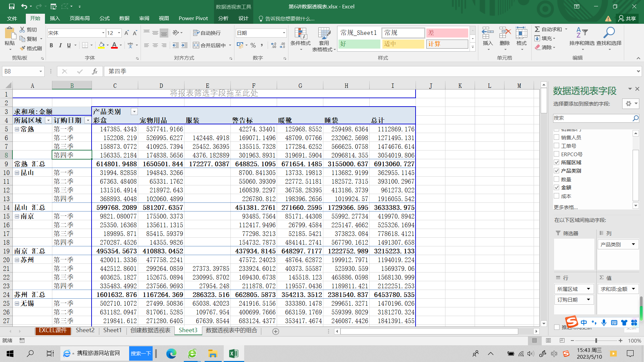Check the 销售人员 field checkbox
Viewport: 644px width, 362px height.
556,137
